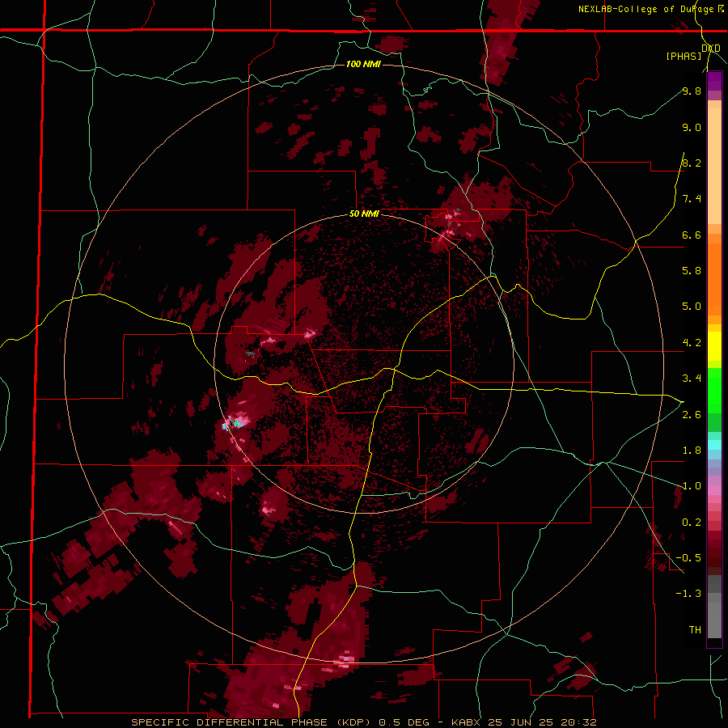728x728 pixels.
Task: Click 'SPECIFIC DIFFERENTIAL PHASE' in the caption
Action: 230,722
